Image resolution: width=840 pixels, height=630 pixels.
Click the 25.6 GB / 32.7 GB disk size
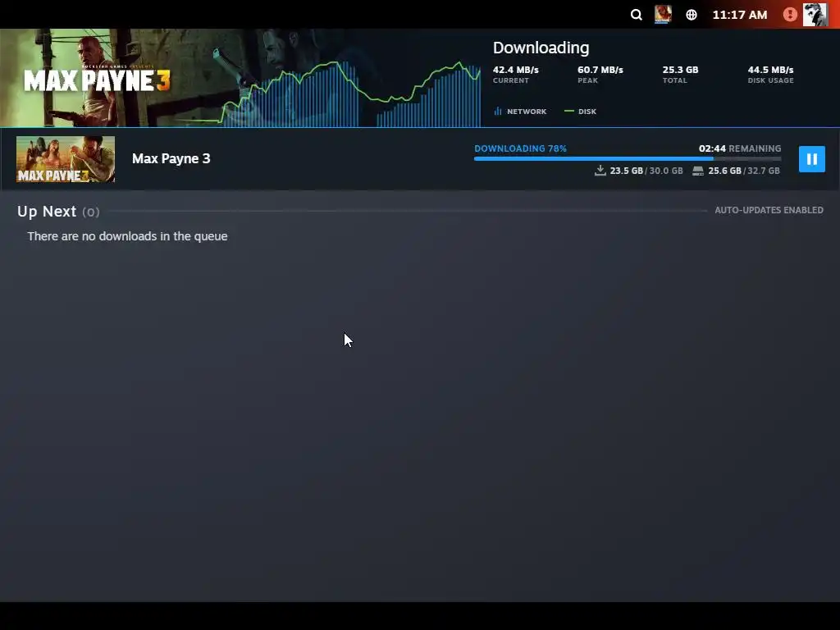743,171
